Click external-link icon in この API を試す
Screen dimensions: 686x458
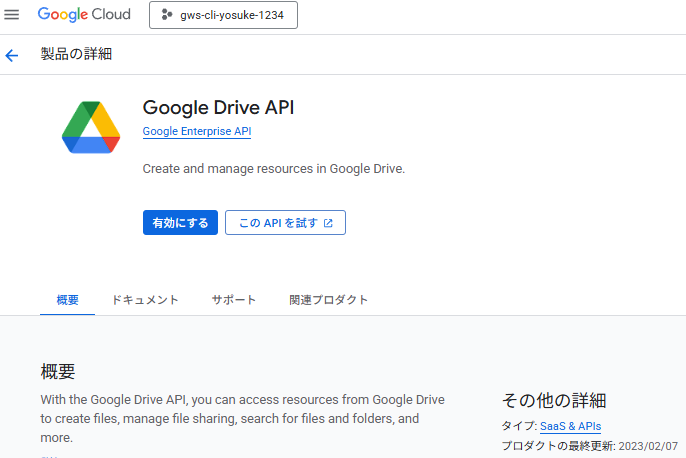(x=328, y=222)
